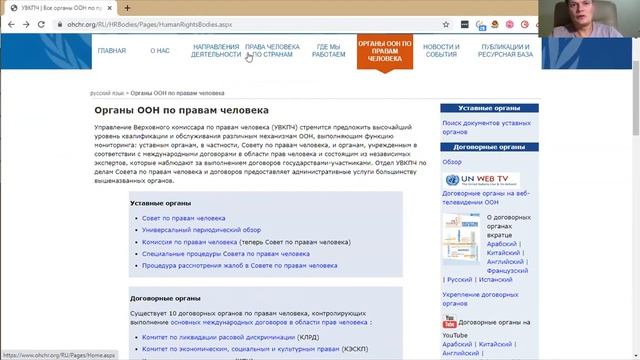Open the brochure in Французский
This screenshot has height=360, width=640.
507,271
